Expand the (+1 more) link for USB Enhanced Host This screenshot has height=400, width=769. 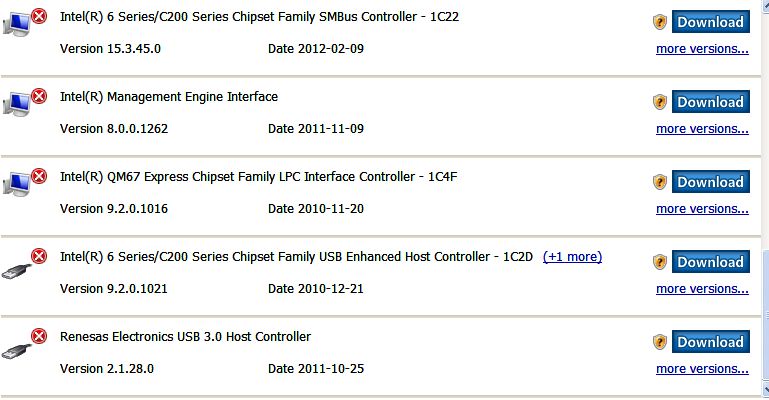pos(572,257)
